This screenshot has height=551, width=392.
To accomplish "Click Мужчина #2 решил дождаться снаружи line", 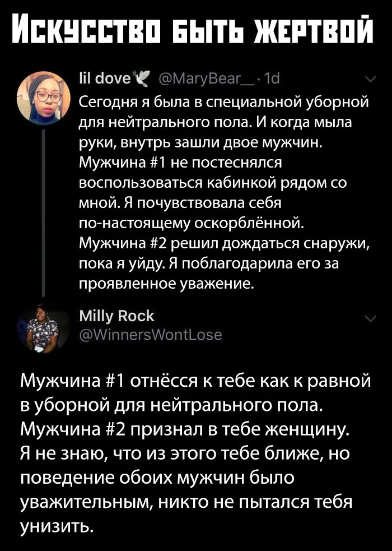I will [224, 243].
